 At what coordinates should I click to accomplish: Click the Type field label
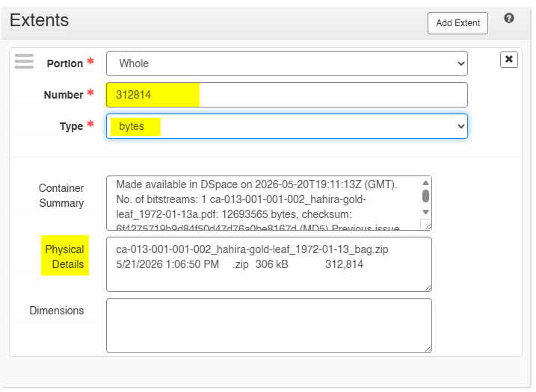coord(72,126)
